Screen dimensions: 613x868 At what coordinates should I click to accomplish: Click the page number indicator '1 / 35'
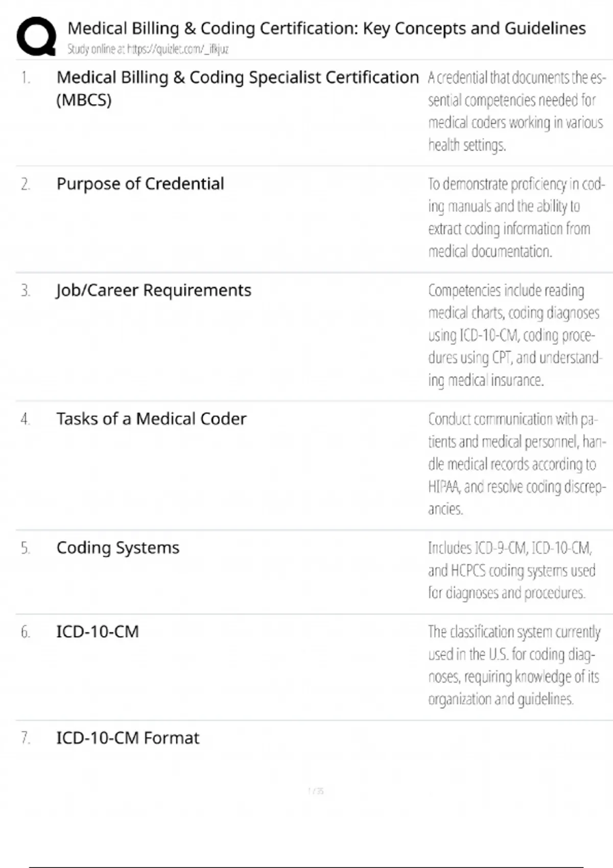click(316, 791)
